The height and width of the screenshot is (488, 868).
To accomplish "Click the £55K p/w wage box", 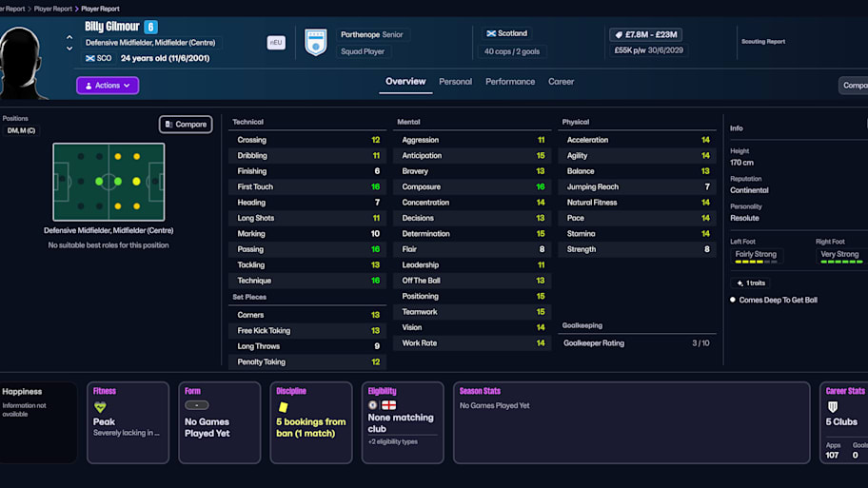I will [x=649, y=50].
